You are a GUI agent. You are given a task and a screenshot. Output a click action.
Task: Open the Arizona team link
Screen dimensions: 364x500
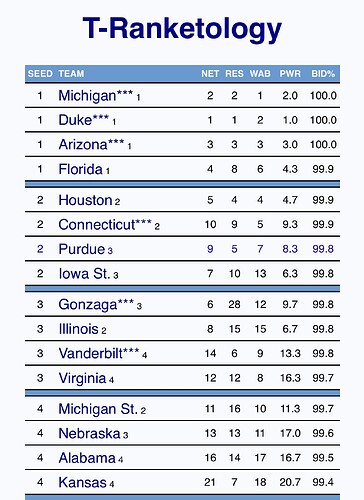83,145
